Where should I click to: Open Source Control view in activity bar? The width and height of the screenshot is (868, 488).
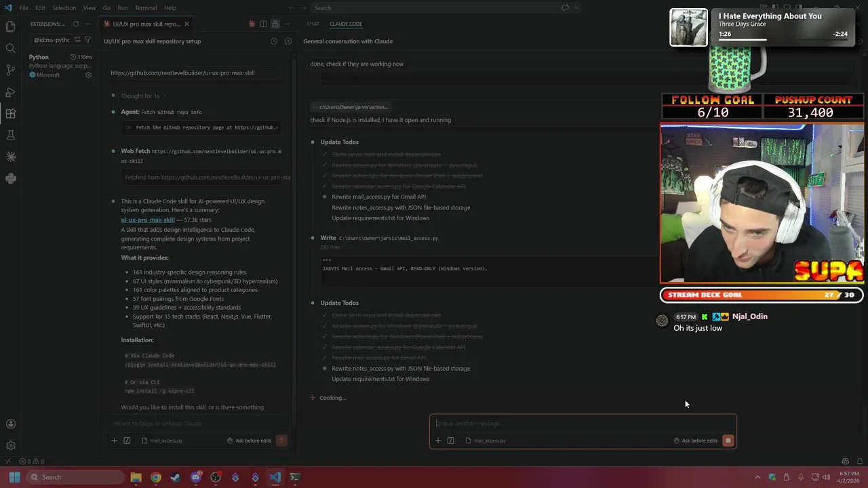pos(10,70)
